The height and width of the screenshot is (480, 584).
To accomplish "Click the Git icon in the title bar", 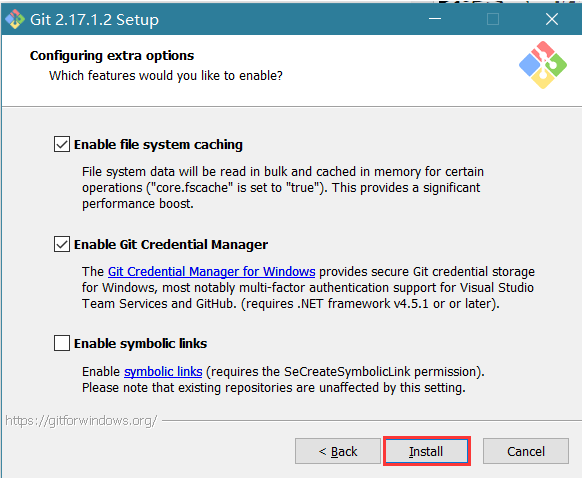I will 15,19.
